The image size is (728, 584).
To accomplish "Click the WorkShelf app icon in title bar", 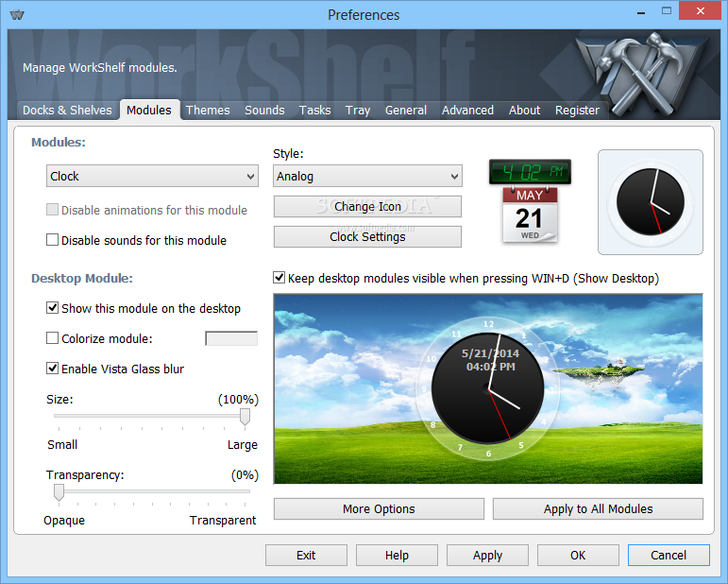I will (x=17, y=14).
